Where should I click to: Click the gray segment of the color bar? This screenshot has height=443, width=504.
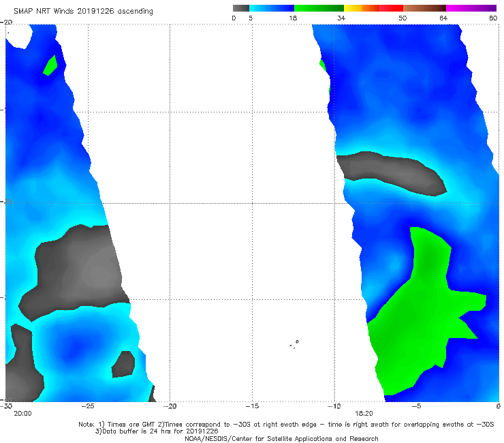pyautogui.click(x=241, y=8)
